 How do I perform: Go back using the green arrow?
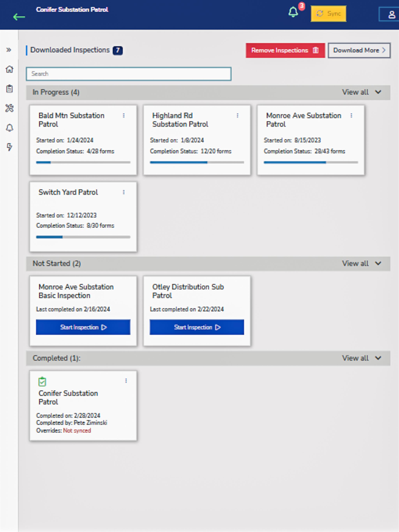pos(19,17)
